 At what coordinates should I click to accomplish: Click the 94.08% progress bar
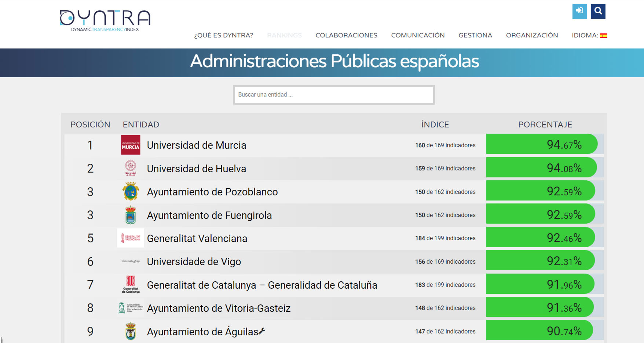(541, 167)
